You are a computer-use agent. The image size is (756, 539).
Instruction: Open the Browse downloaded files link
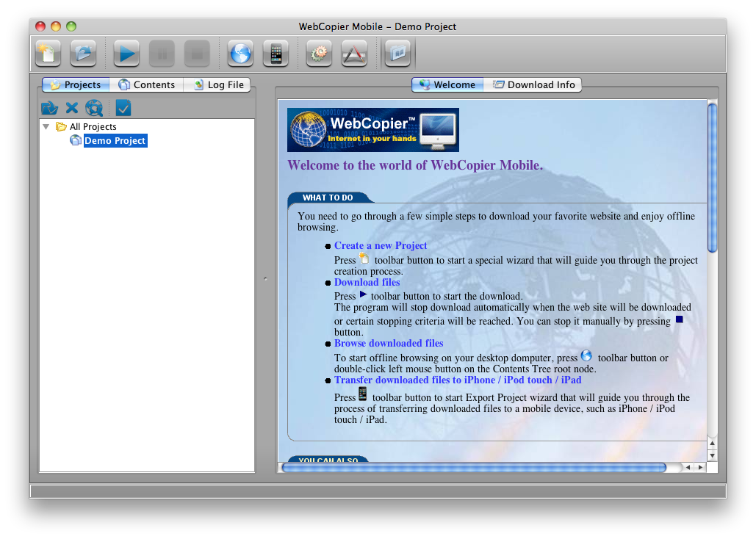pyautogui.click(x=389, y=343)
